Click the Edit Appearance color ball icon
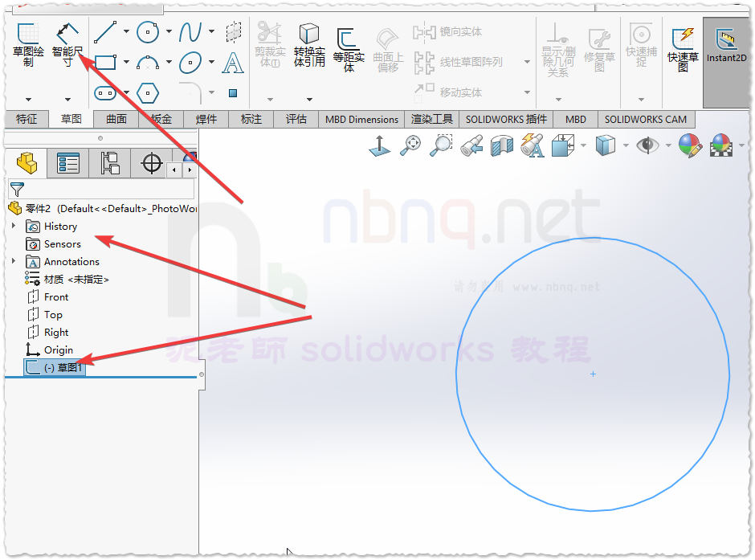Image resolution: width=755 pixels, height=560 pixels. click(x=690, y=146)
